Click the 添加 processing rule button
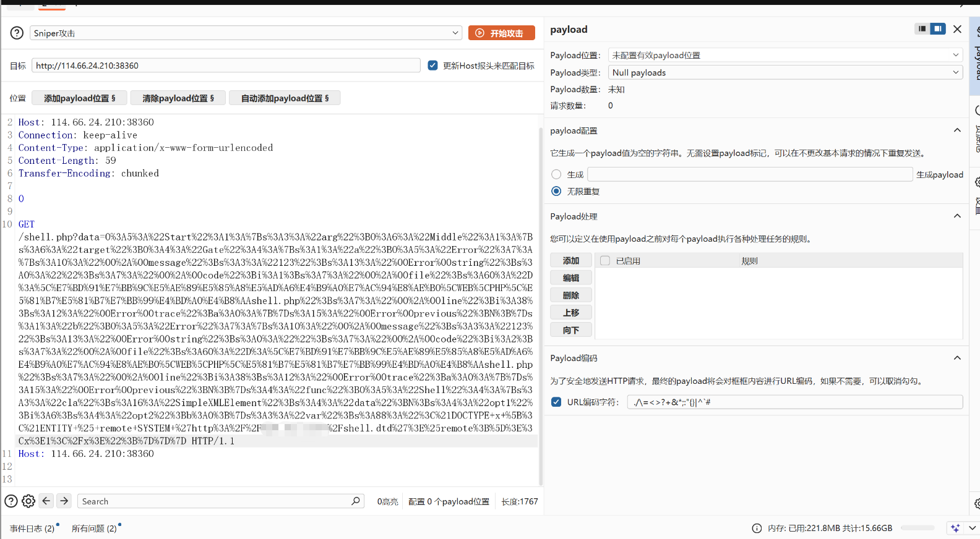This screenshot has width=980, height=539. (571, 260)
